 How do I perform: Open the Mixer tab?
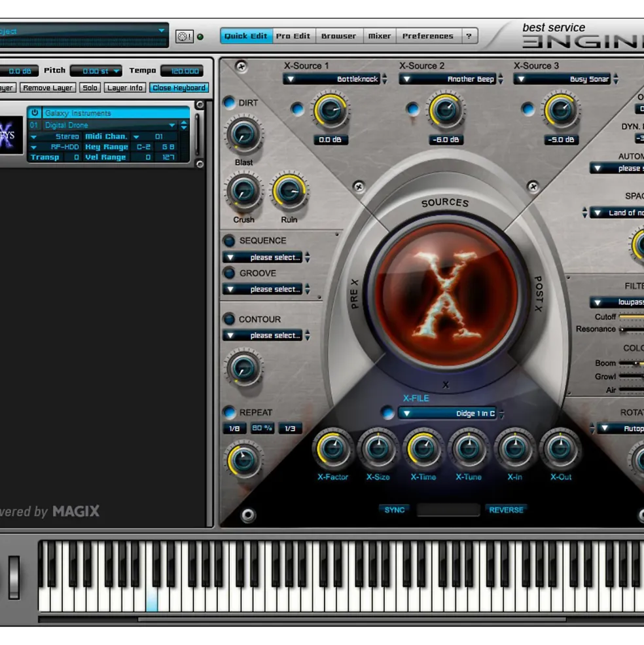[380, 36]
